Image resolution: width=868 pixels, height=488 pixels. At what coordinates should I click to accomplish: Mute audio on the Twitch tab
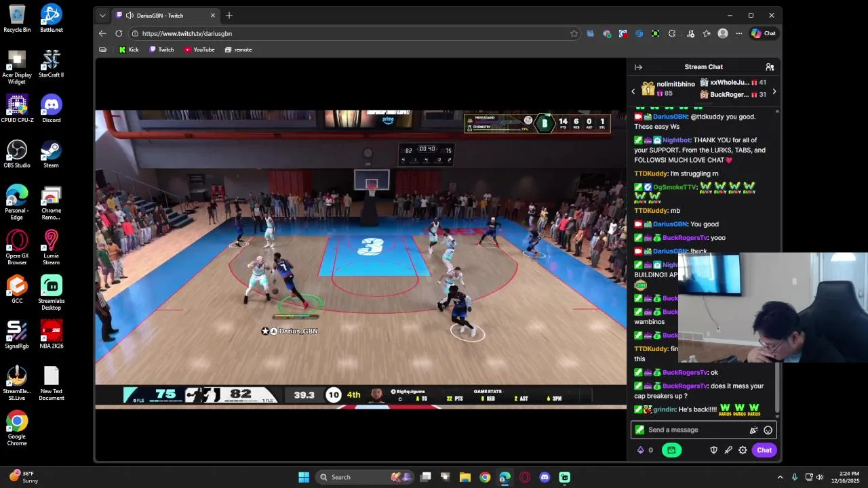tap(130, 15)
